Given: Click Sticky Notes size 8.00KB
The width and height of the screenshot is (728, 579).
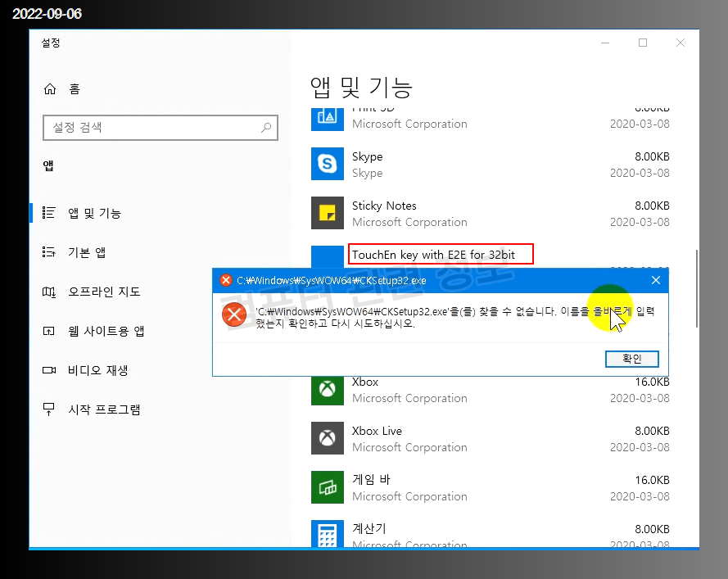Looking at the screenshot, I should [652, 206].
